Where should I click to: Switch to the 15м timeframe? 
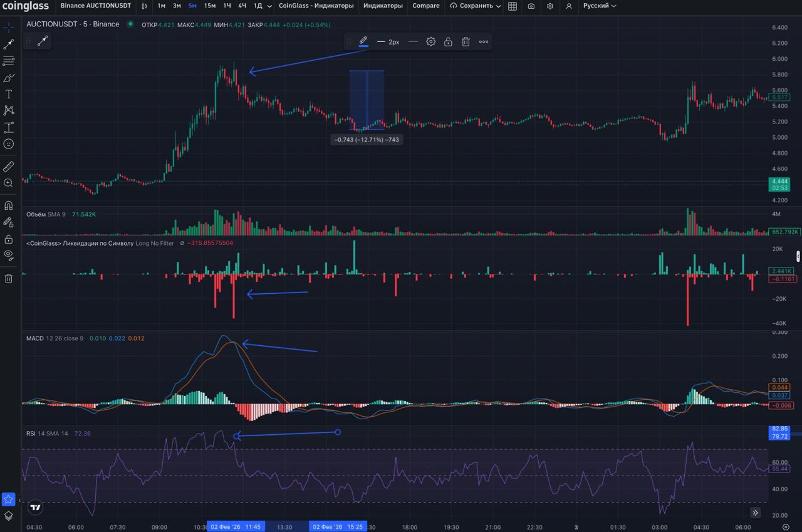pyautogui.click(x=210, y=6)
